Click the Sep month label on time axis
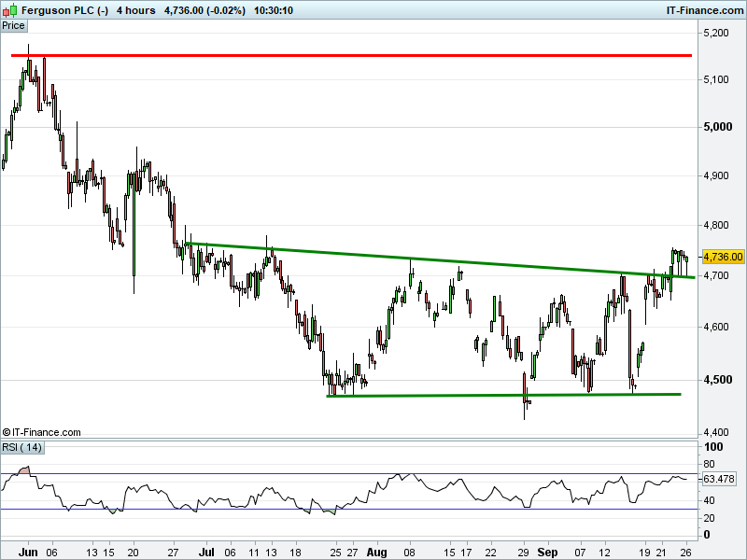The height and width of the screenshot is (560, 747). (547, 553)
